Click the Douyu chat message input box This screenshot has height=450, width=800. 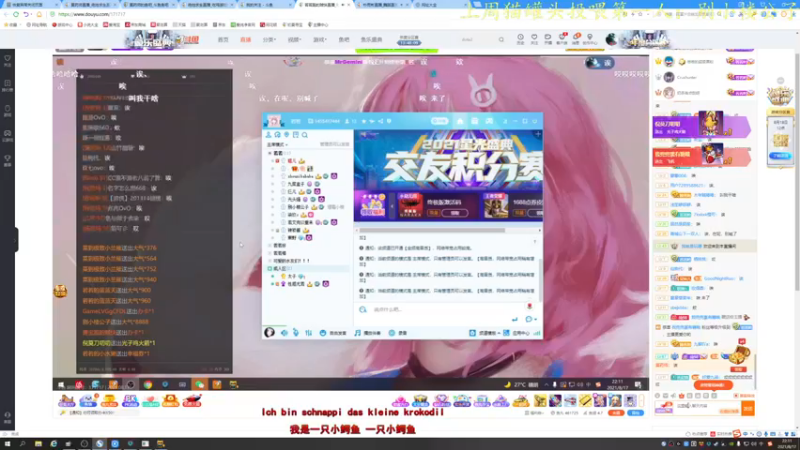tap(706, 408)
